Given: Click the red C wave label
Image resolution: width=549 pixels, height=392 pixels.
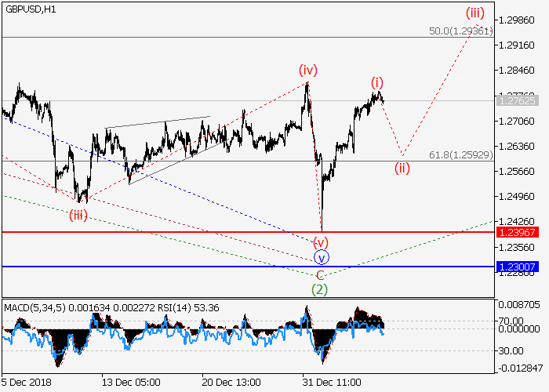Looking at the screenshot, I should [319, 274].
